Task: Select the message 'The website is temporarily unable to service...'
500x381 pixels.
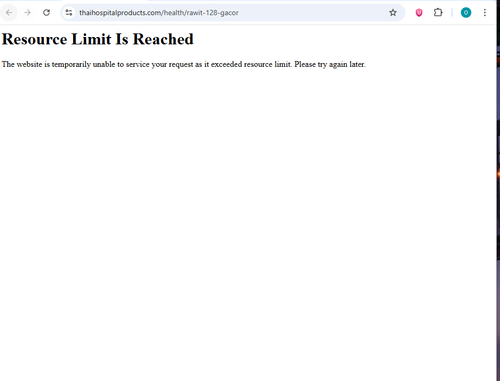Action: tap(184, 64)
